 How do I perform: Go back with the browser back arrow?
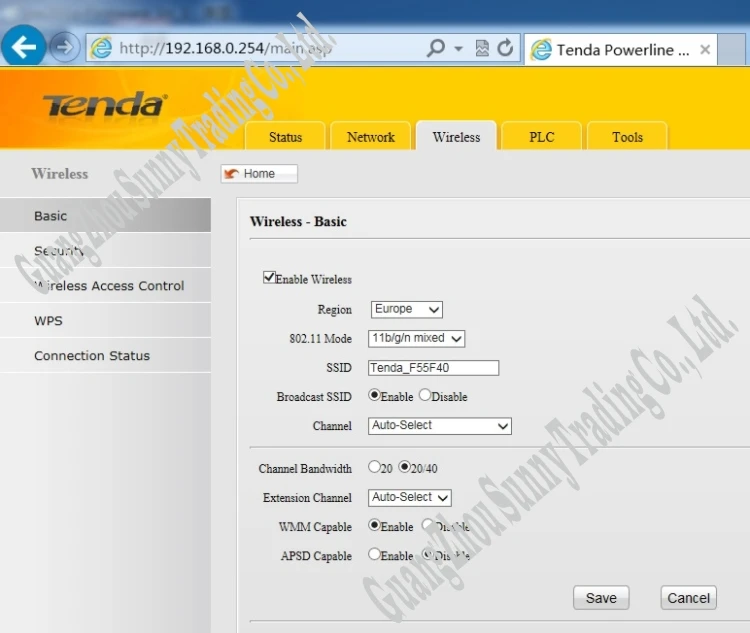click(23, 46)
